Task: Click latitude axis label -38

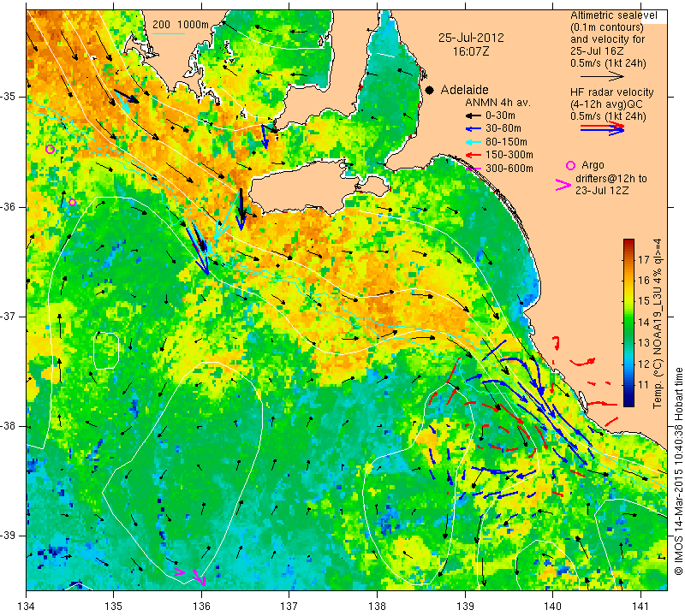Action: (x=9, y=426)
